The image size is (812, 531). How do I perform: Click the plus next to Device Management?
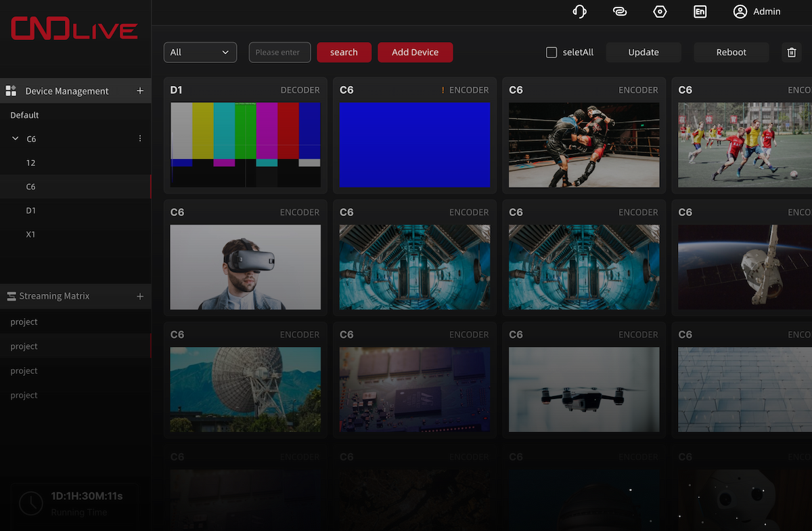(140, 90)
